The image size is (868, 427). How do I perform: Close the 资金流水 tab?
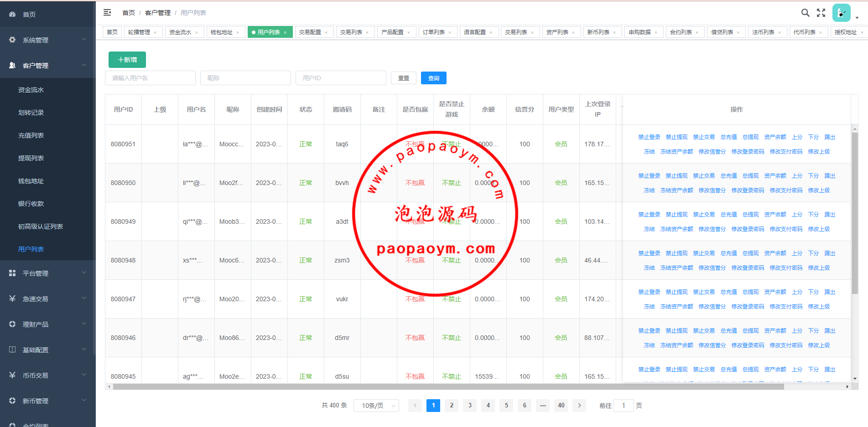[197, 32]
